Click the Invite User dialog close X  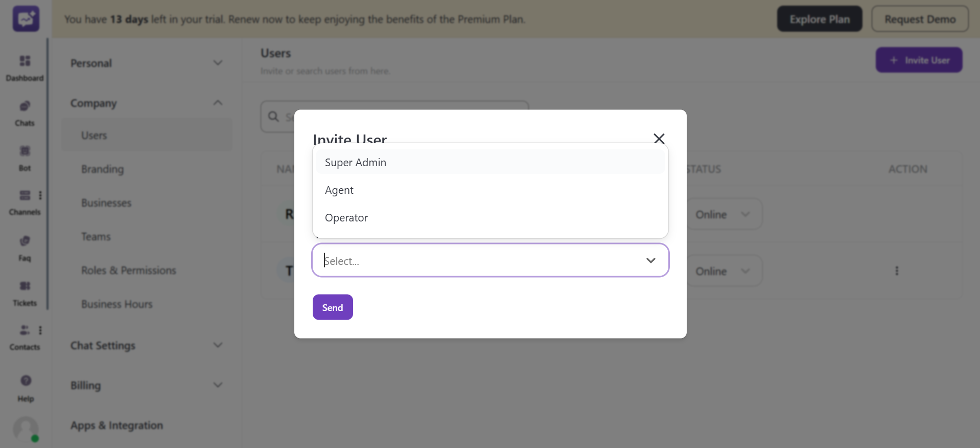(x=659, y=139)
